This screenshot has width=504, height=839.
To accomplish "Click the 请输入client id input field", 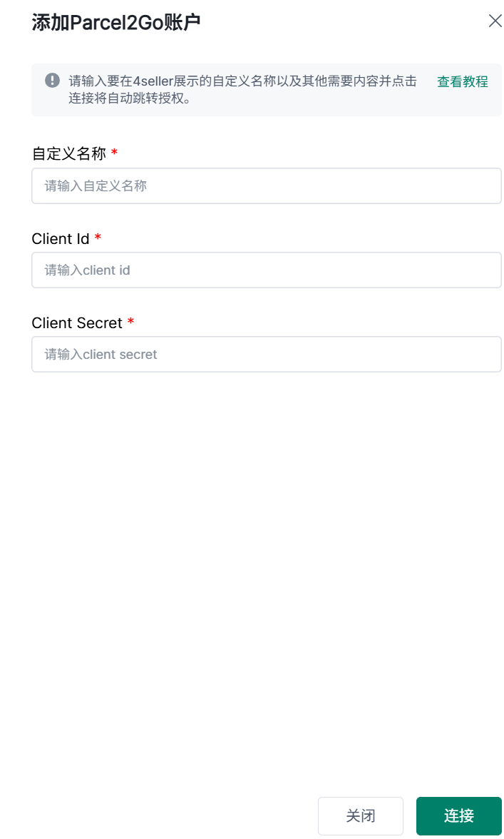I will 266,270.
